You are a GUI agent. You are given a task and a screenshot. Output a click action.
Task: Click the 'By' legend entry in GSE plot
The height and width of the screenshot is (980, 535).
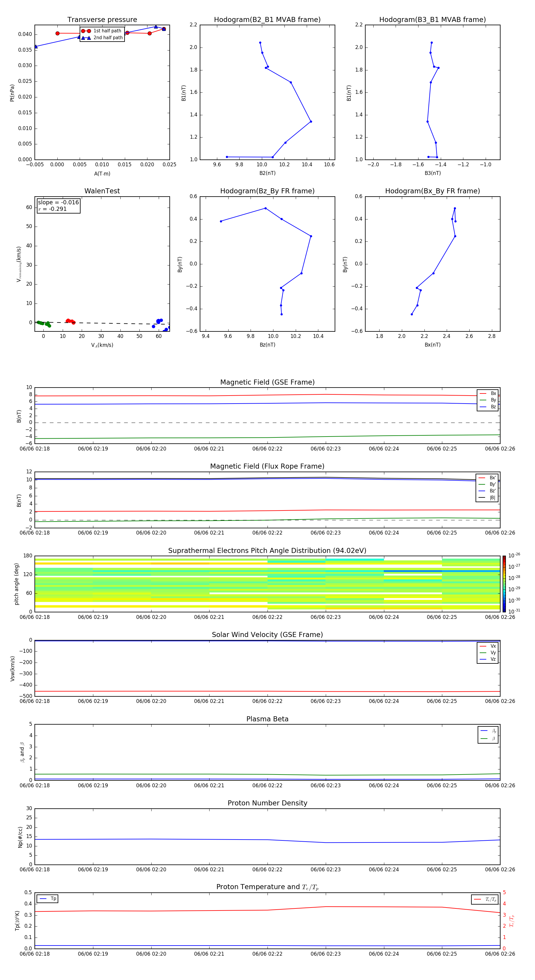pos(488,400)
